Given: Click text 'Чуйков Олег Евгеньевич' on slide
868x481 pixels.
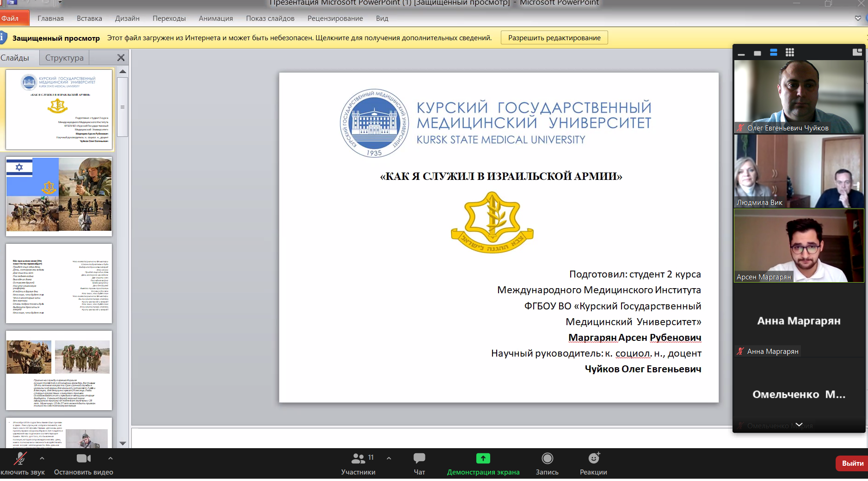Looking at the screenshot, I should [643, 369].
